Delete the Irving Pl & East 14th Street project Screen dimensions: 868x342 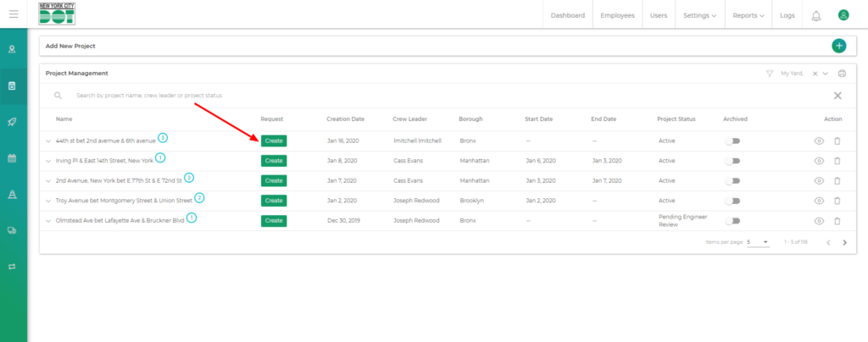[837, 160]
